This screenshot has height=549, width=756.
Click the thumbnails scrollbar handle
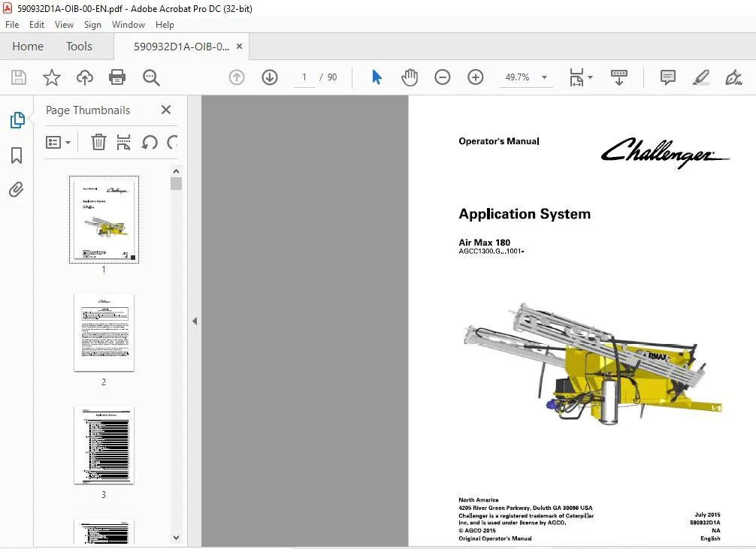[176, 184]
